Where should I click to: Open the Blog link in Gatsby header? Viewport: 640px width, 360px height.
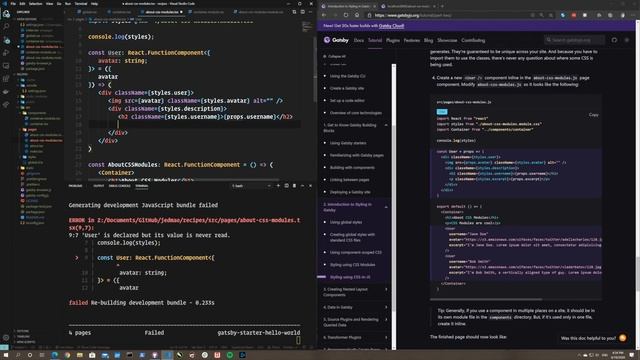point(428,40)
